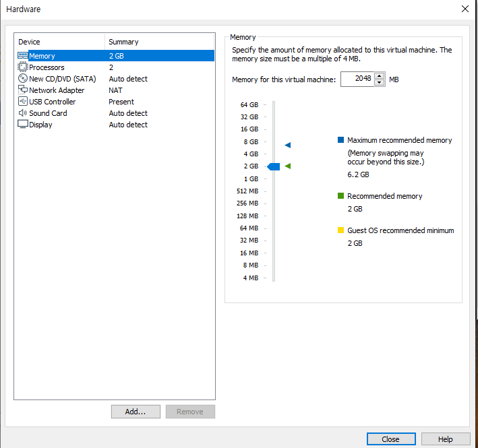Select the Processors chip icon
Screen dimensions: 478x448
(23, 67)
